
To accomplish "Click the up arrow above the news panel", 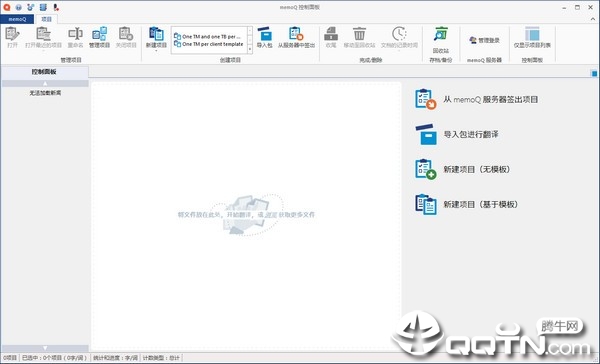I will pos(45,83).
